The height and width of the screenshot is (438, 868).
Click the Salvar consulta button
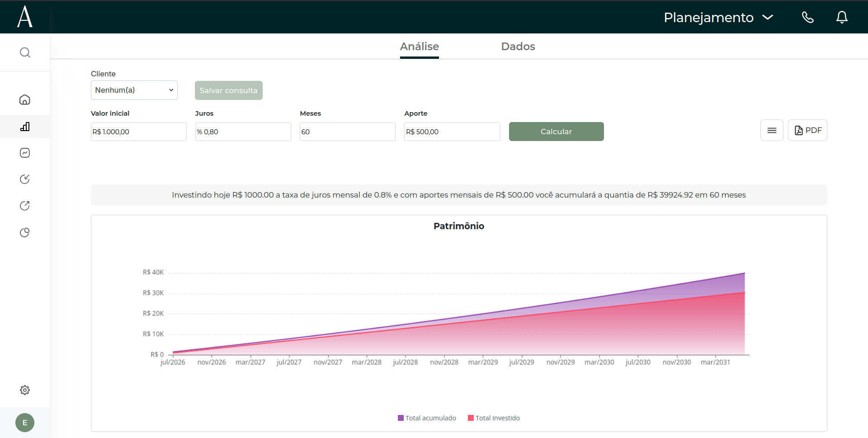tap(229, 90)
